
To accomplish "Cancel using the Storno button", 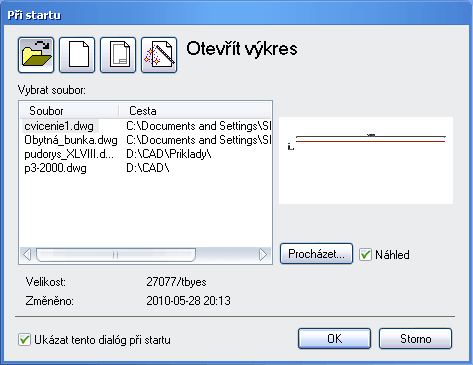I will (415, 339).
